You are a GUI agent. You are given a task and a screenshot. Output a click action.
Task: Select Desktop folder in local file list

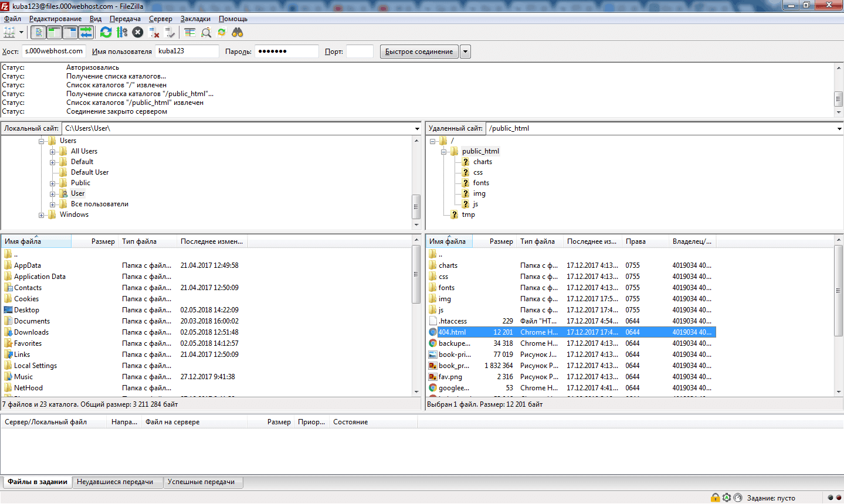(x=26, y=310)
